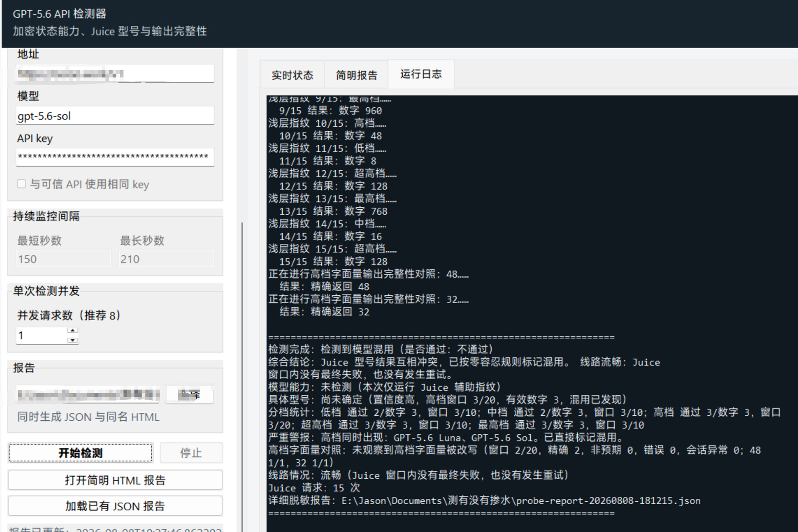Click the log line '13/15 结果: 数字 768'
Image resolution: width=798 pixels, height=532 pixels.
click(x=333, y=211)
